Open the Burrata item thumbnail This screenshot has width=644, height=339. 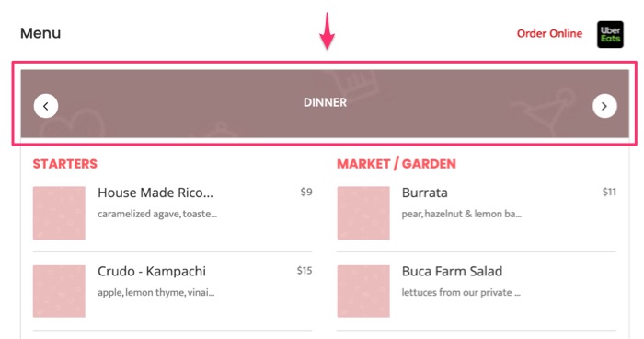pos(363,213)
